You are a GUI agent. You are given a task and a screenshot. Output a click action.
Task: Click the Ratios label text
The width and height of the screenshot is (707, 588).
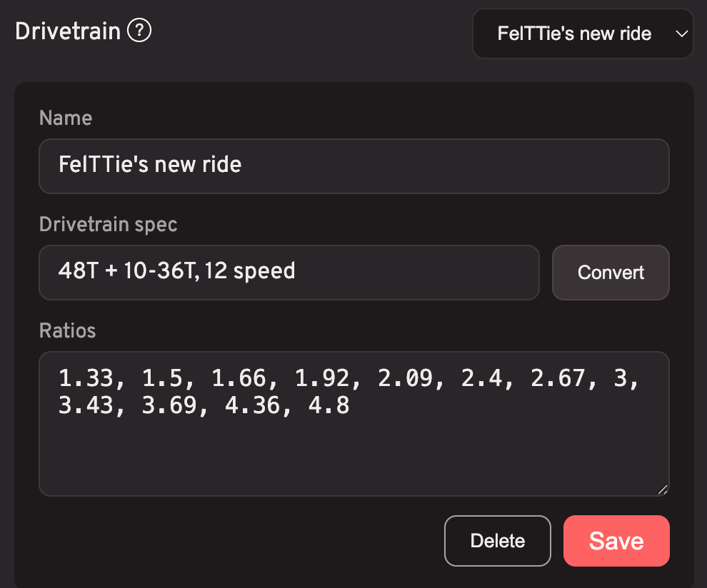[68, 330]
